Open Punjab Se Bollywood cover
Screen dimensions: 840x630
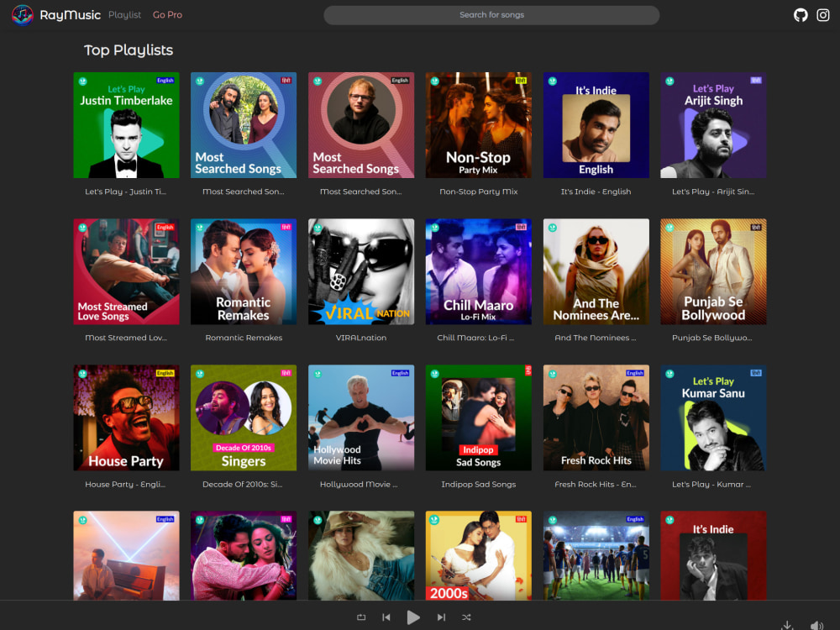click(x=713, y=271)
